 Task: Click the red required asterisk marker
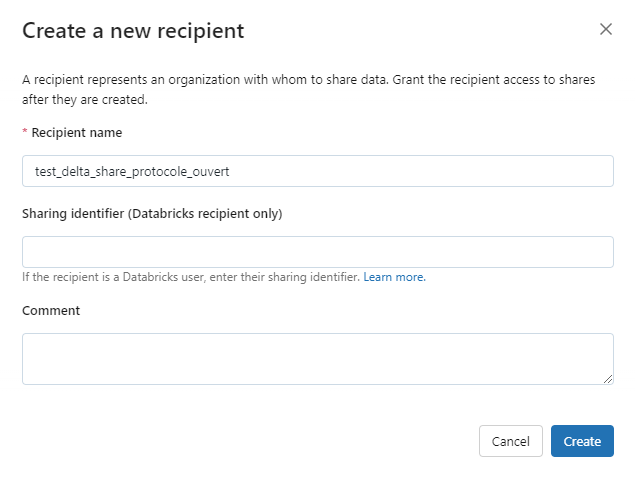pyautogui.click(x=25, y=131)
